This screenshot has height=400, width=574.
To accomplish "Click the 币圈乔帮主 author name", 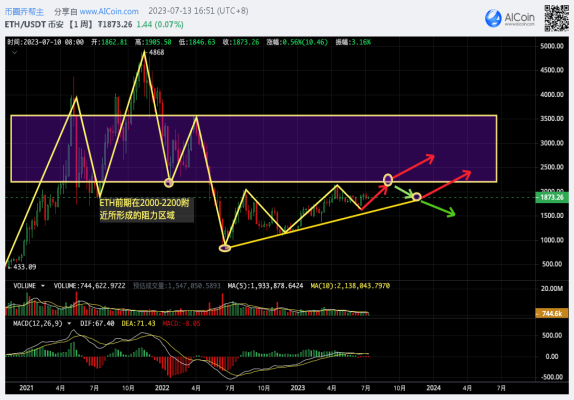I will [x=24, y=12].
